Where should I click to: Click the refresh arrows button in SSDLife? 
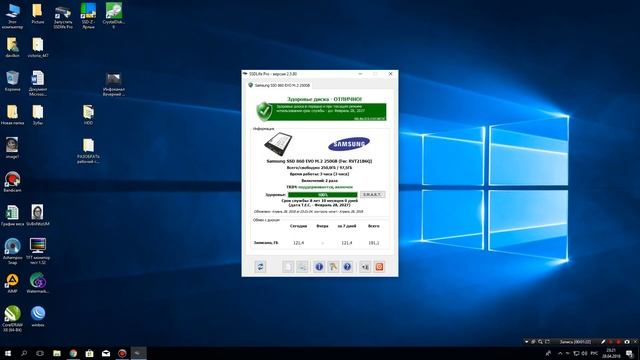[260, 267]
